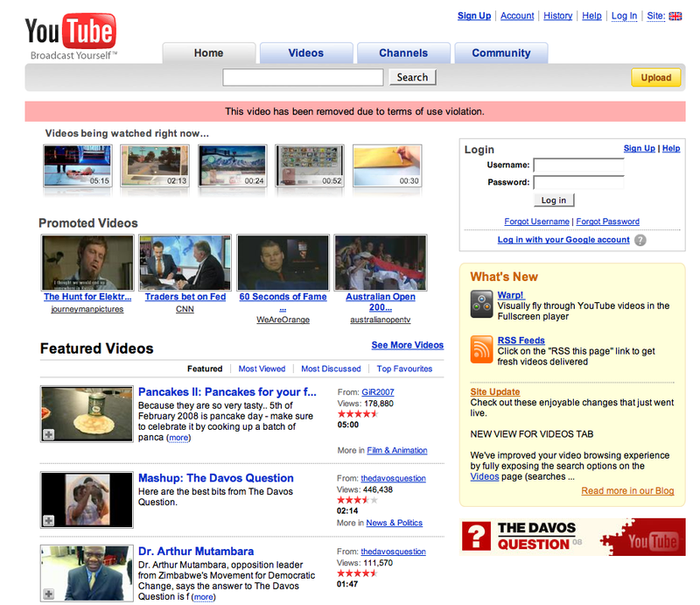
Task: Open the Traders bet on Fed thumbnail
Action: pyautogui.click(x=185, y=263)
